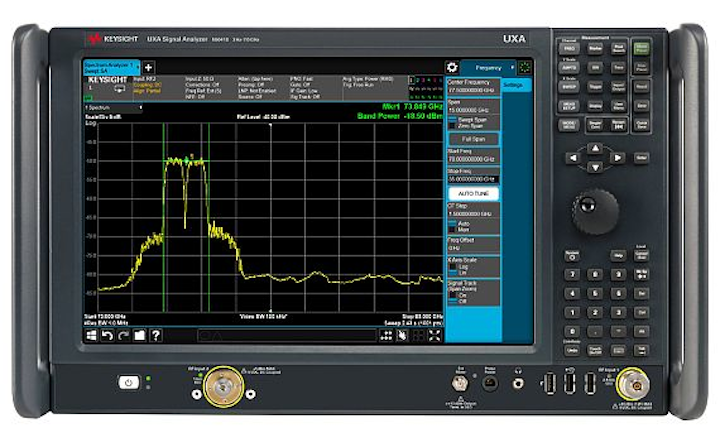The width and height of the screenshot is (720, 442).
Task: Click the green Mode Preset hardware key
Action: [x=641, y=48]
